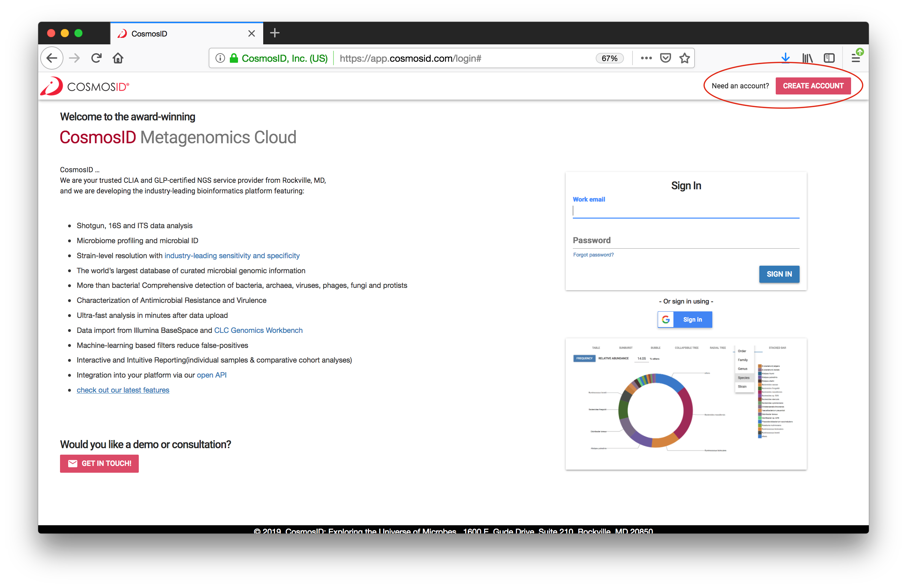Open the downloads arrow icon

pos(785,58)
